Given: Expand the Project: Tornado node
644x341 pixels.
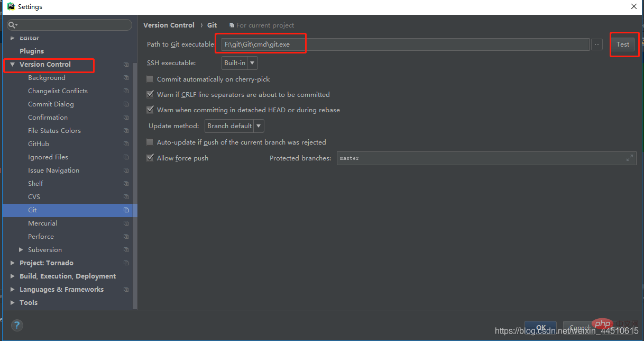Looking at the screenshot, I should (x=13, y=263).
